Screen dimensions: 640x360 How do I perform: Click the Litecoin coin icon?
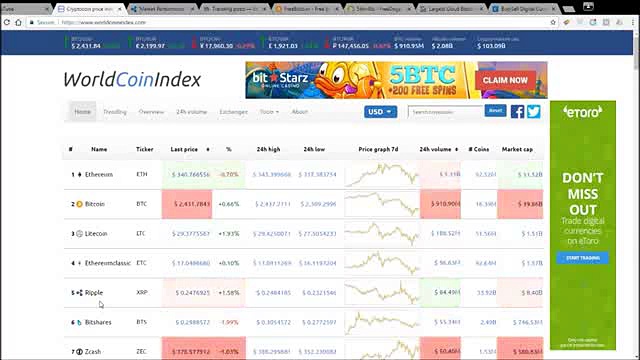(x=80, y=233)
